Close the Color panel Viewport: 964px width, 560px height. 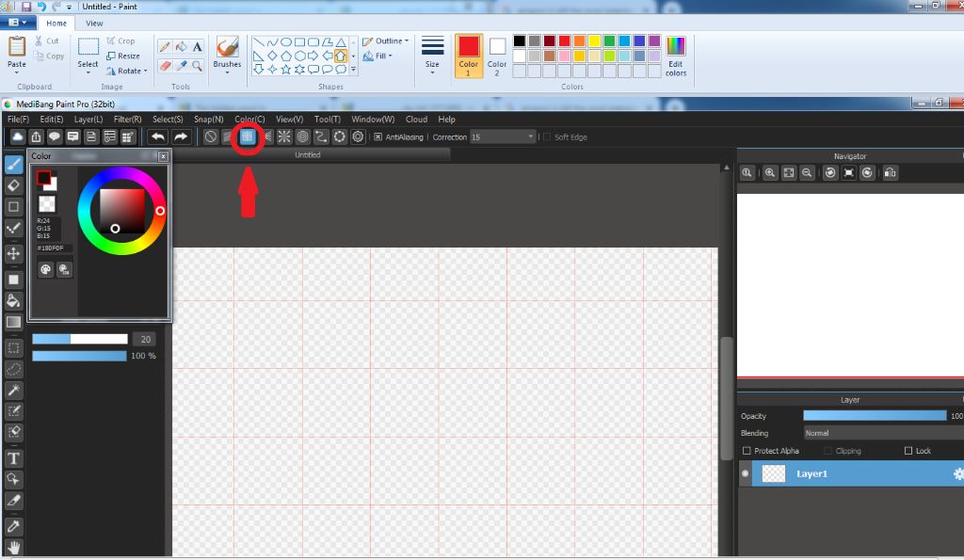point(163,156)
